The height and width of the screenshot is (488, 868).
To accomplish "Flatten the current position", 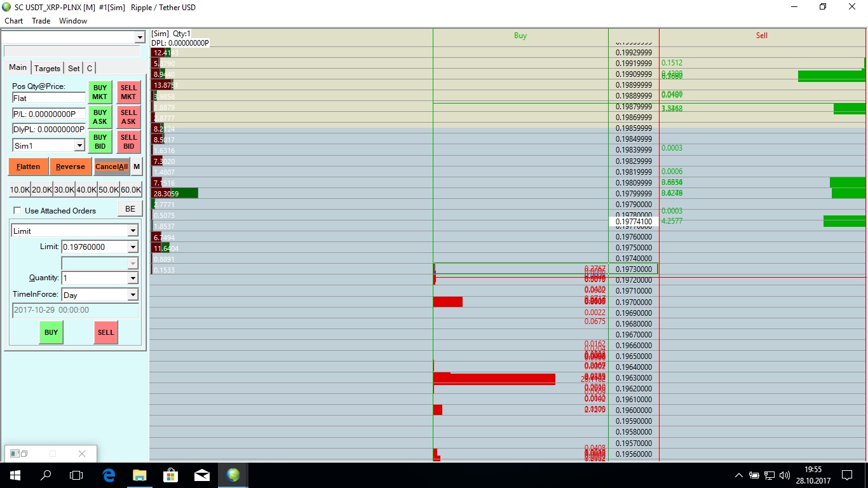I will click(28, 166).
